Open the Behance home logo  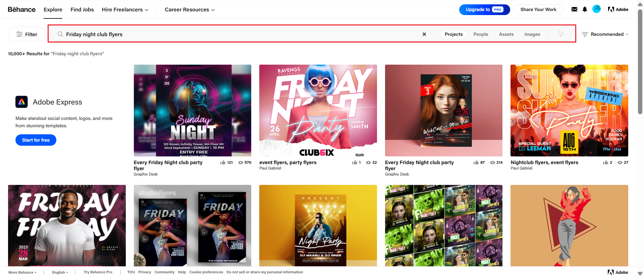click(x=22, y=9)
